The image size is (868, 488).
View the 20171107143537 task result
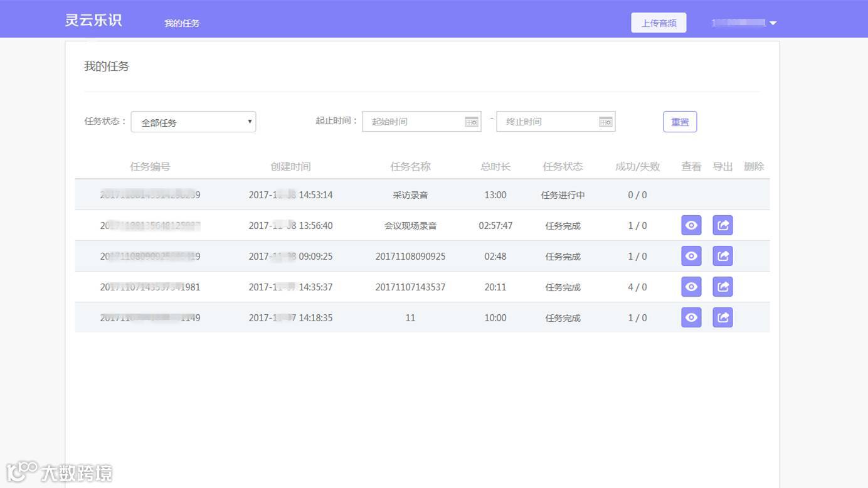click(x=691, y=287)
